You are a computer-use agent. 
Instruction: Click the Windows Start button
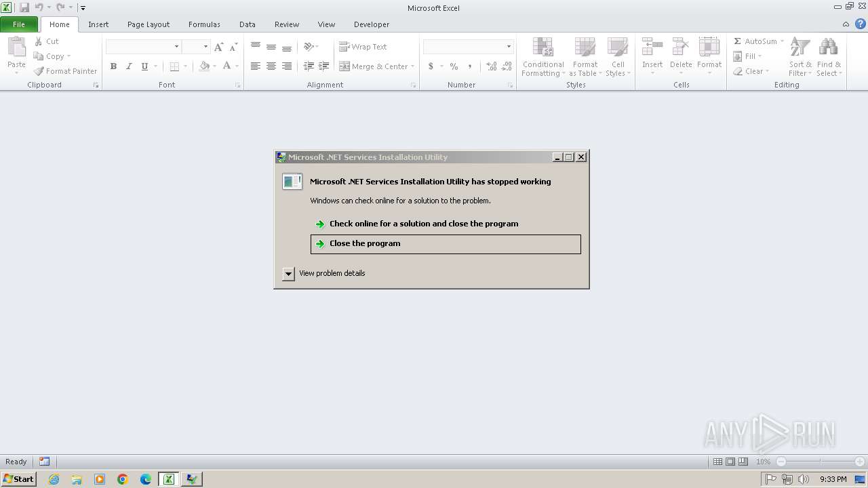(x=18, y=479)
